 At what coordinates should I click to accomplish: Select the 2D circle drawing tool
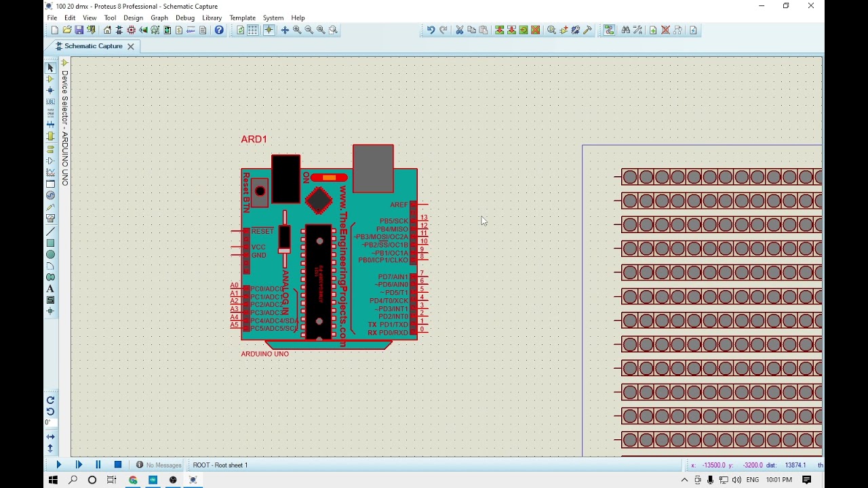tap(50, 255)
